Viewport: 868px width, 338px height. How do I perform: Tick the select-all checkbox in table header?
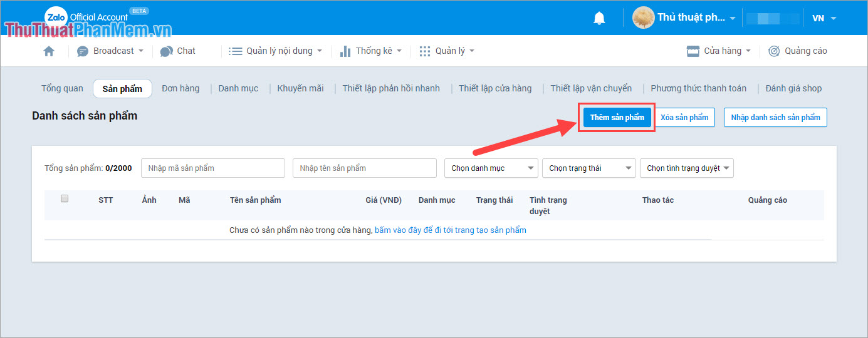point(65,199)
